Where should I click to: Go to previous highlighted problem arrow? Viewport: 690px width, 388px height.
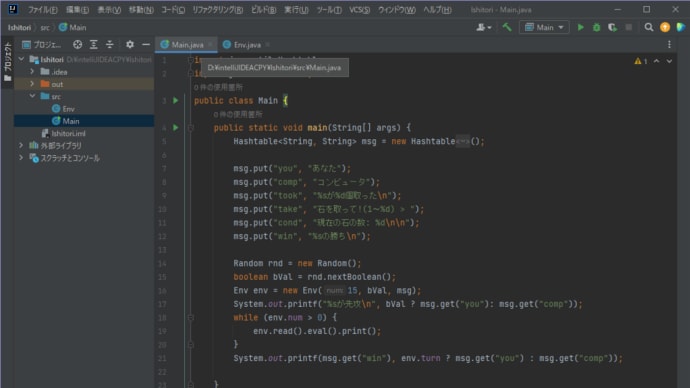coord(656,61)
